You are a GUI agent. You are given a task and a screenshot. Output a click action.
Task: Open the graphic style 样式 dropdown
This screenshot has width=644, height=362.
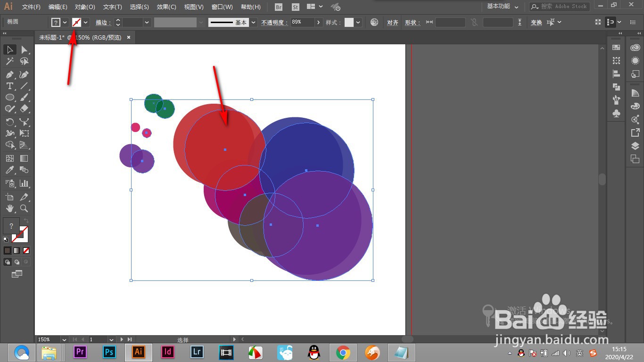(359, 22)
